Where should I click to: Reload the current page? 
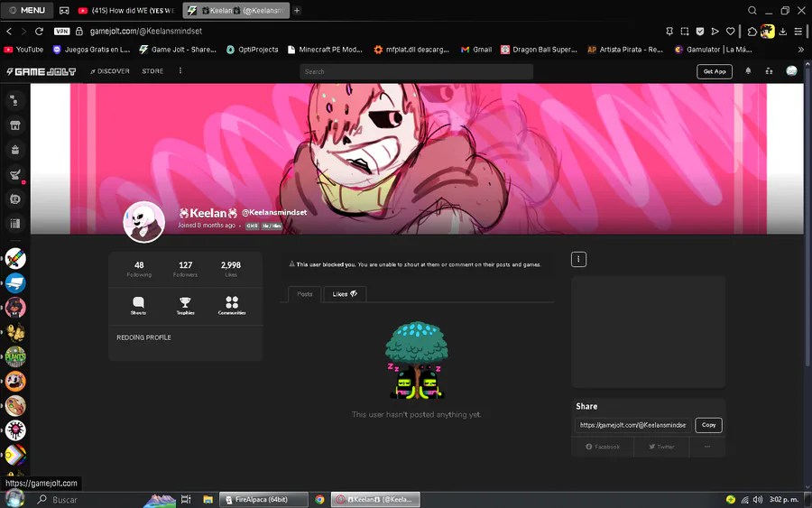coord(39,31)
